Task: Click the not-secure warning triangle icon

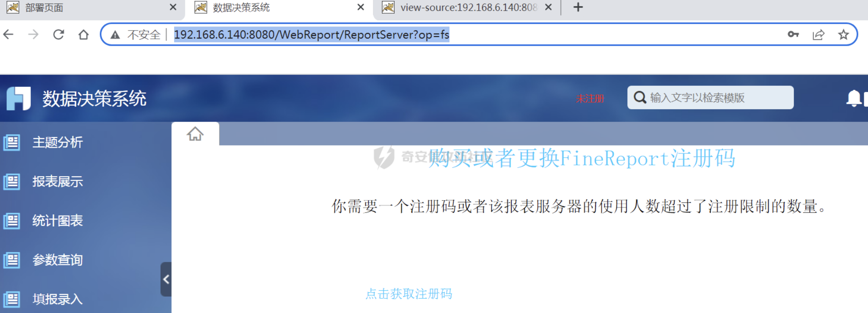Action: [x=115, y=34]
